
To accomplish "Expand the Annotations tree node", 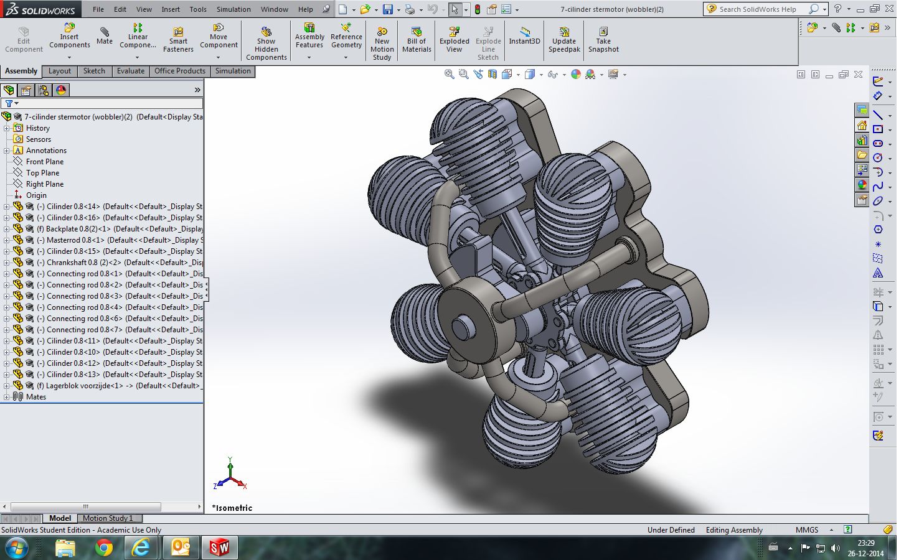I will 6,151.
